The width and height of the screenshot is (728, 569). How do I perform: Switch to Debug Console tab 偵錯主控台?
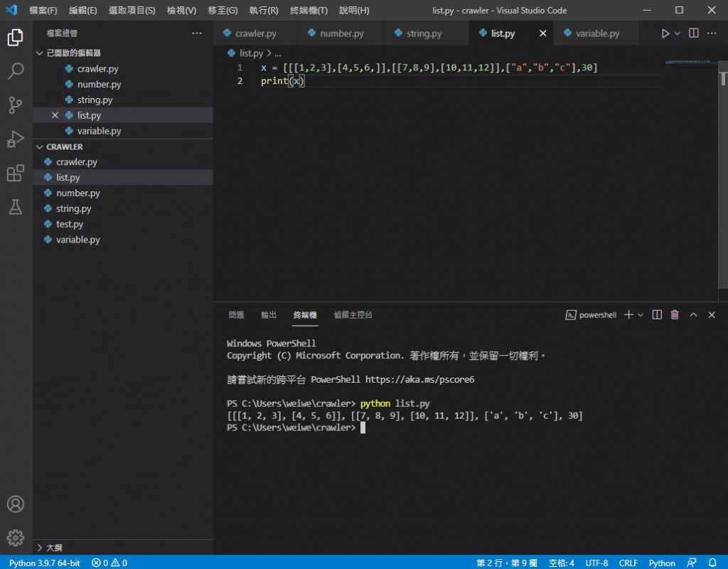coord(353,315)
